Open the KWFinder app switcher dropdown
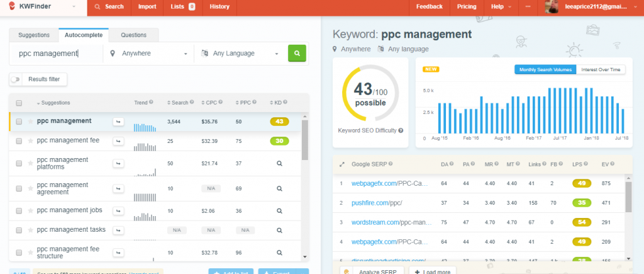Screen dimensions: 644x274 74,6
